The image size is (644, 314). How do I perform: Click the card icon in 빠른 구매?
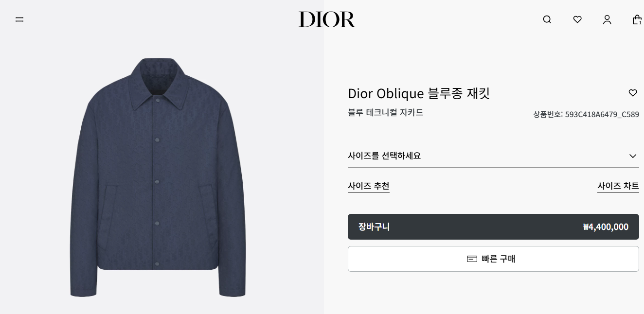coord(472,259)
